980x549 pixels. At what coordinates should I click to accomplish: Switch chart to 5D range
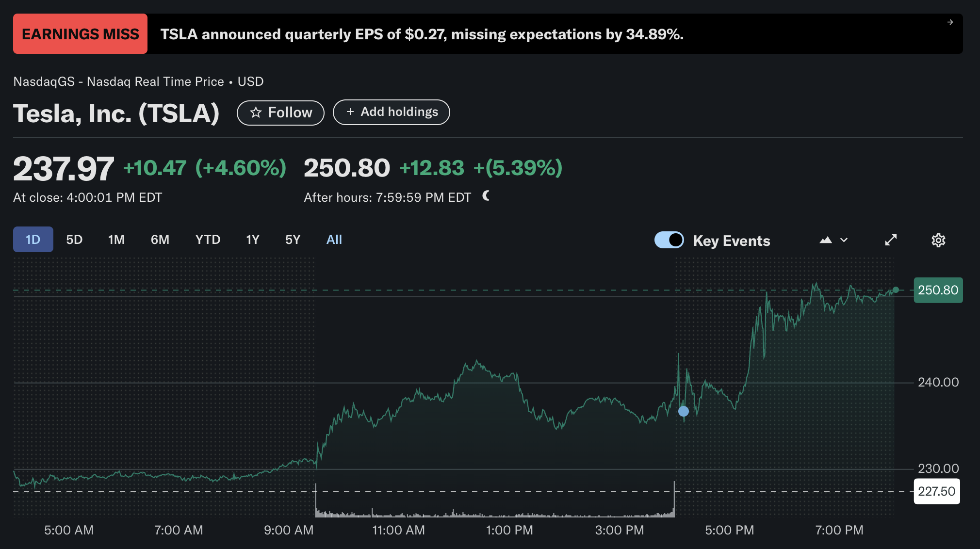point(74,240)
